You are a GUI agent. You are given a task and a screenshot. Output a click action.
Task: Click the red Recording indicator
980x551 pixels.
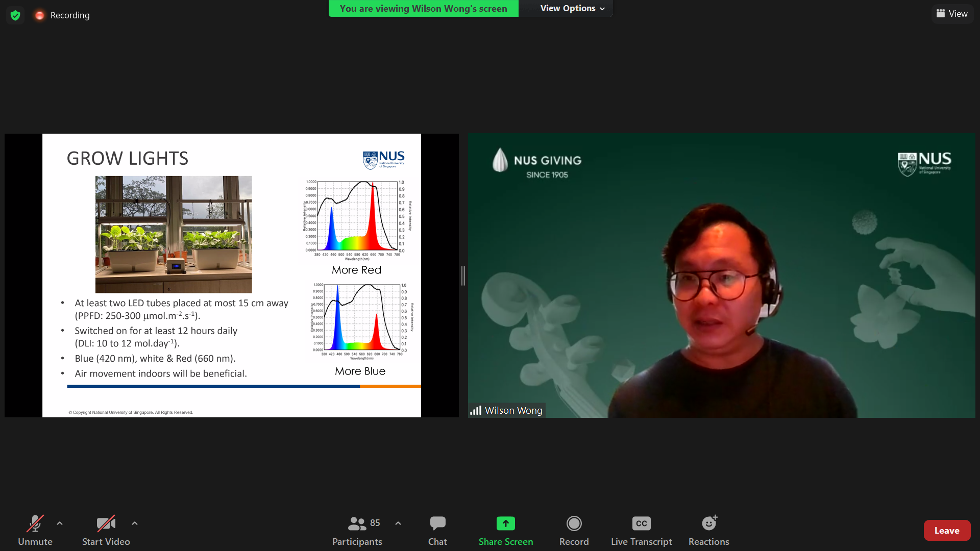coord(40,15)
